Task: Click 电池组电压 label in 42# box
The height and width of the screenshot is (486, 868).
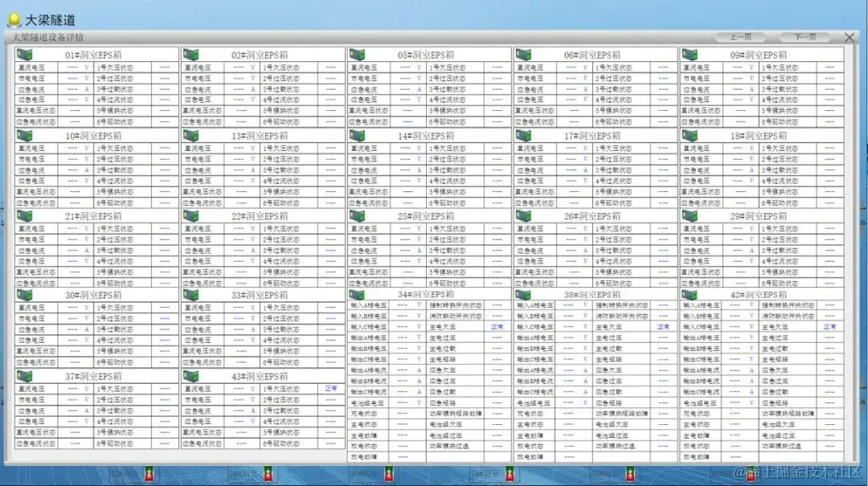Action: (x=700, y=403)
